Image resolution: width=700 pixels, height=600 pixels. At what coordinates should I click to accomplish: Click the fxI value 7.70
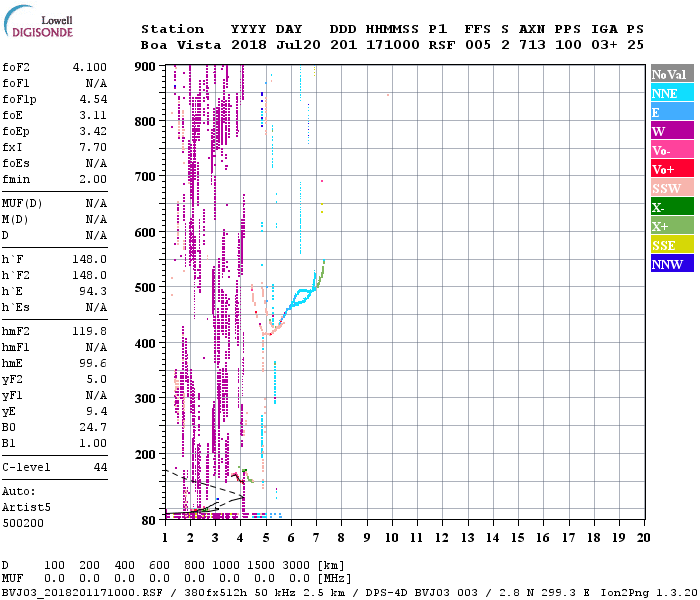(x=93, y=147)
